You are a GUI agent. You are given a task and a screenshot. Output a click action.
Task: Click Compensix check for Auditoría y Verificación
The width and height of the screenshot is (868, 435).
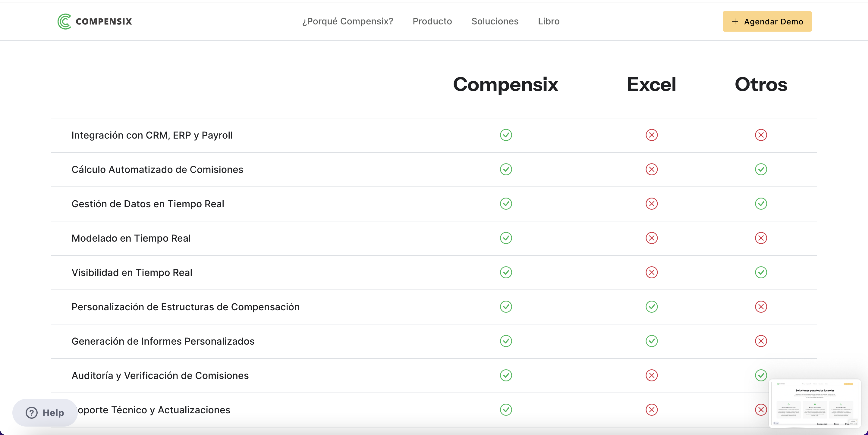[x=506, y=375]
